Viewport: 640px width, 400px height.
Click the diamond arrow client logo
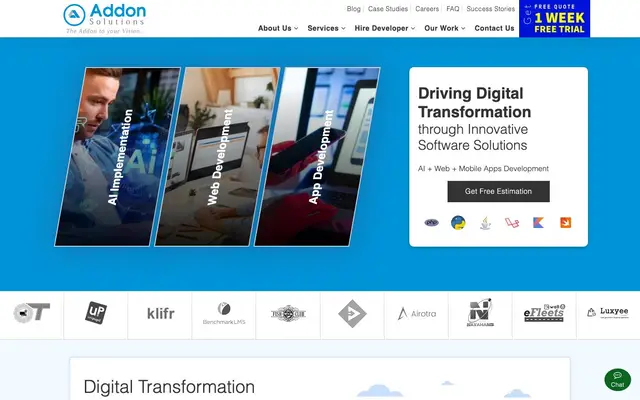click(x=352, y=313)
